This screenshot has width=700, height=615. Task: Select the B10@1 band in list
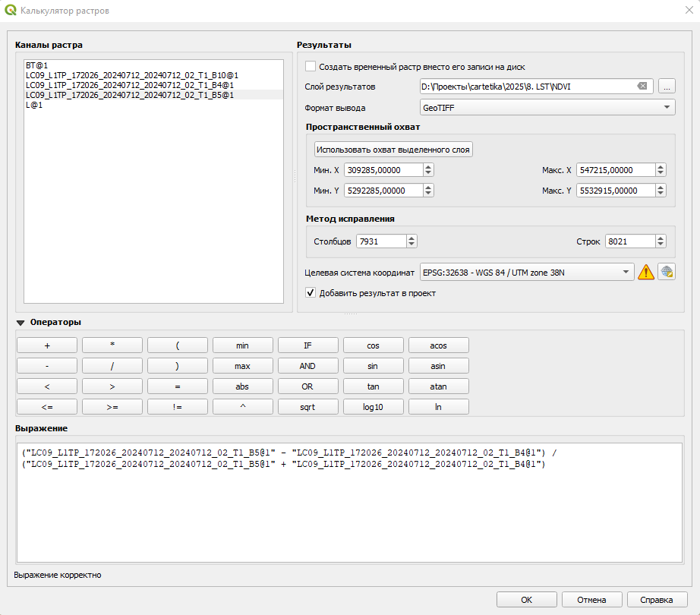click(x=153, y=75)
